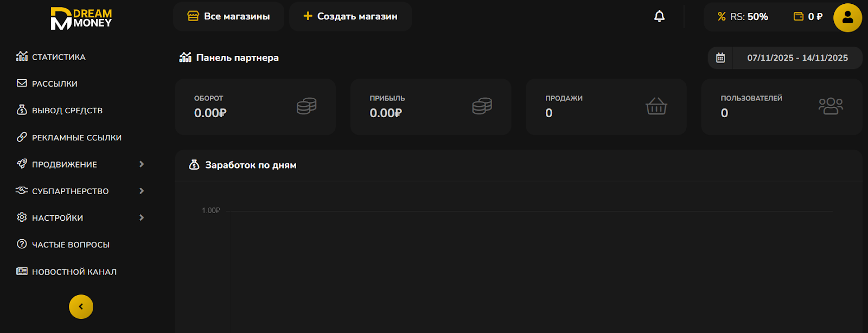This screenshot has width=868, height=333.
Task: Click the coins icon in Оборот card
Action: coord(307,106)
